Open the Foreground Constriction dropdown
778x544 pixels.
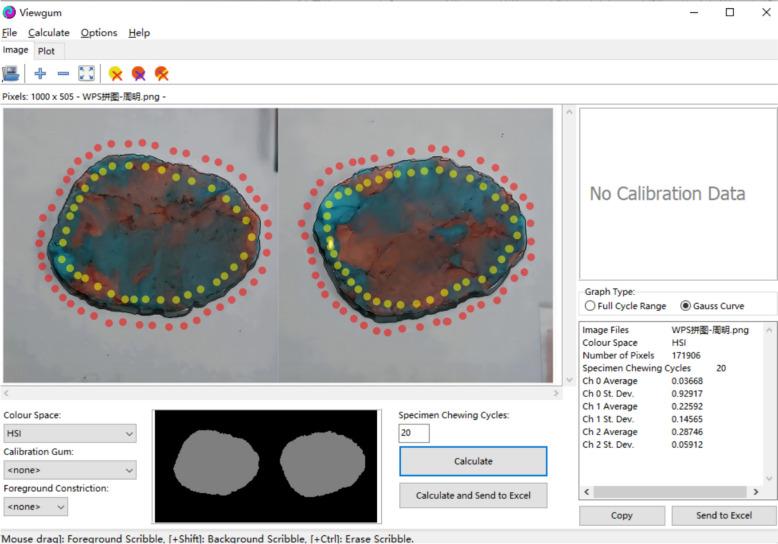coord(35,507)
